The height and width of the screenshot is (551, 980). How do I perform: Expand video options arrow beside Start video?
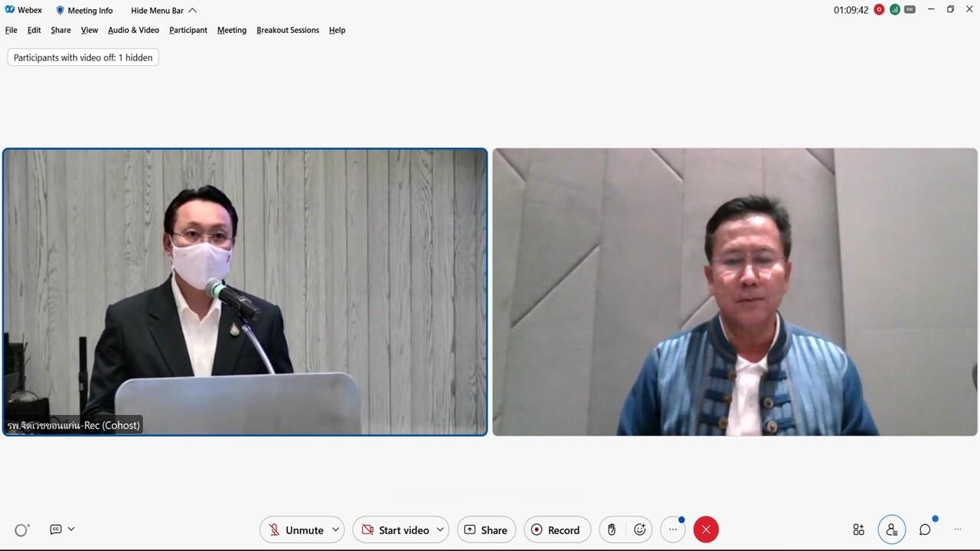[440, 530]
